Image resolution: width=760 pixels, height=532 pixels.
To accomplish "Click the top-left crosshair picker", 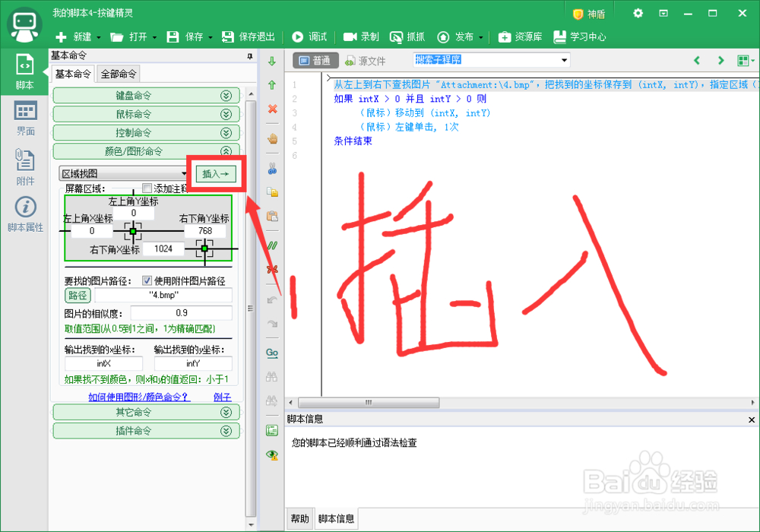I will pyautogui.click(x=132, y=232).
